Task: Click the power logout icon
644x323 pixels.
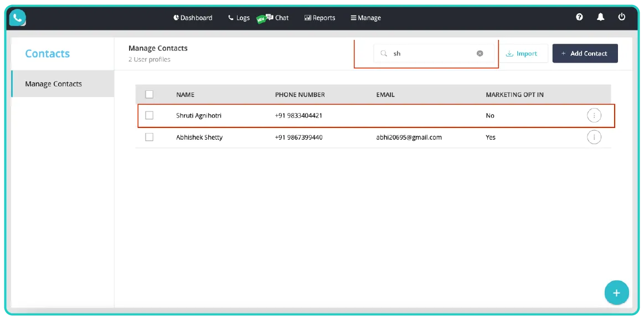Action: pos(622,17)
